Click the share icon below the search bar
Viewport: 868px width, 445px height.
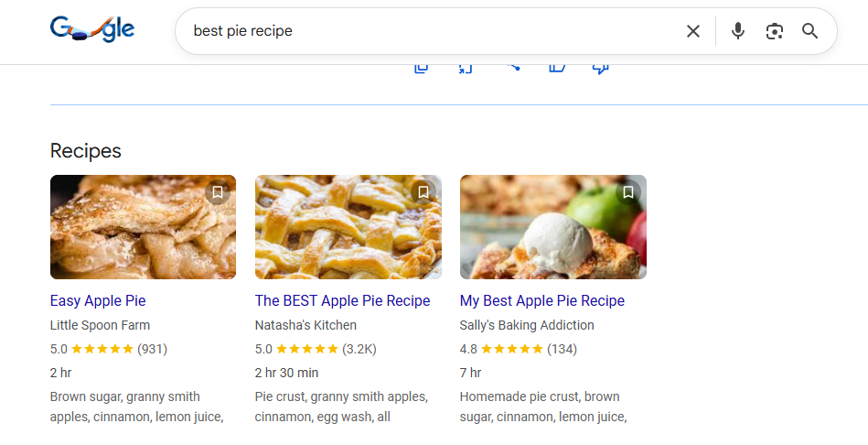click(x=512, y=68)
